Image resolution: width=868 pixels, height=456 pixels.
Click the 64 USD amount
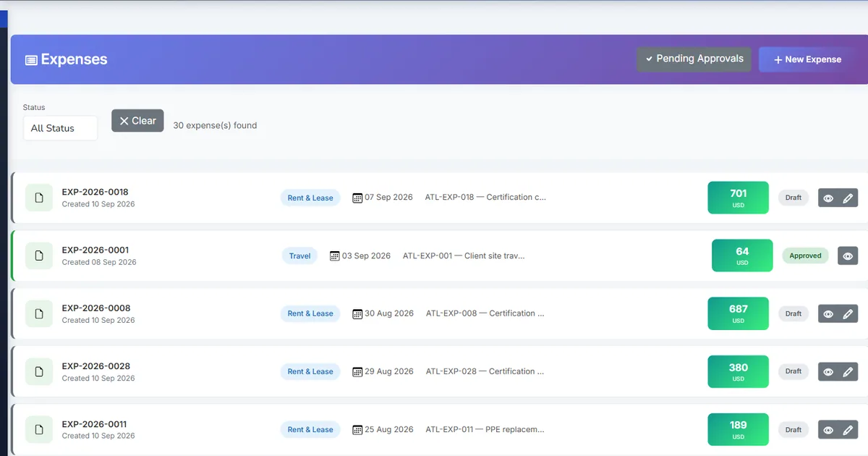coord(742,256)
